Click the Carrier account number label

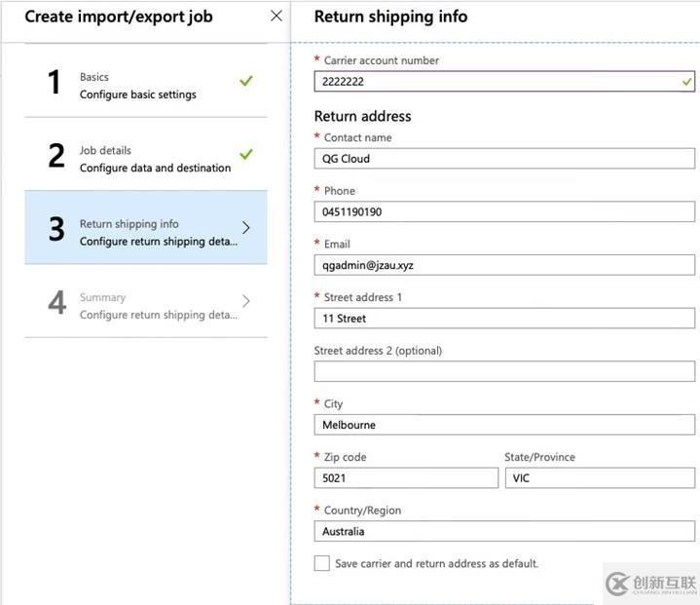382,60
